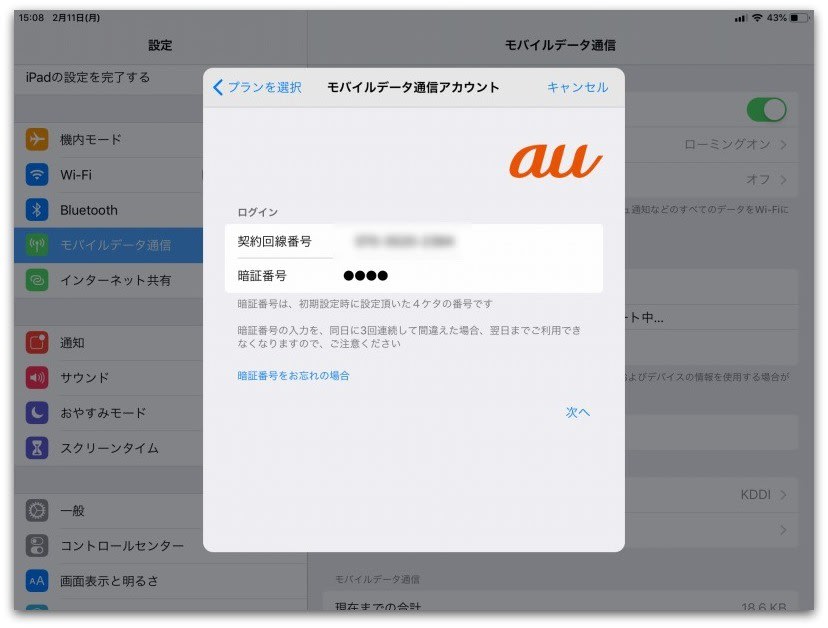Open the row chevron below KDDI
828x628 pixels.
783,530
